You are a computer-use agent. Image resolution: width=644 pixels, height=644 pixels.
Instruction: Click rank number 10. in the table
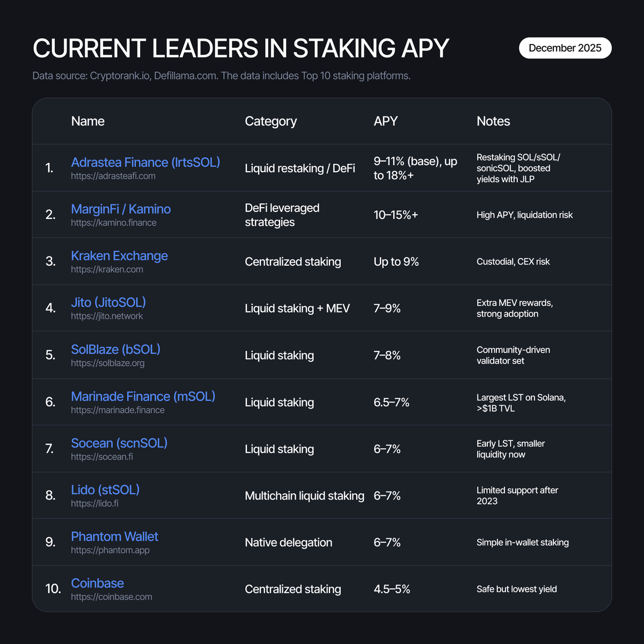click(53, 589)
